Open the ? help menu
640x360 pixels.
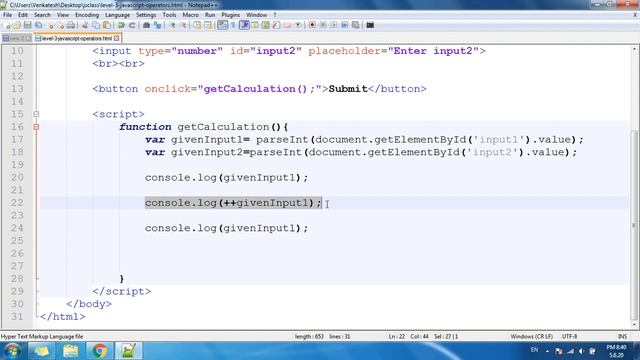click(275, 15)
